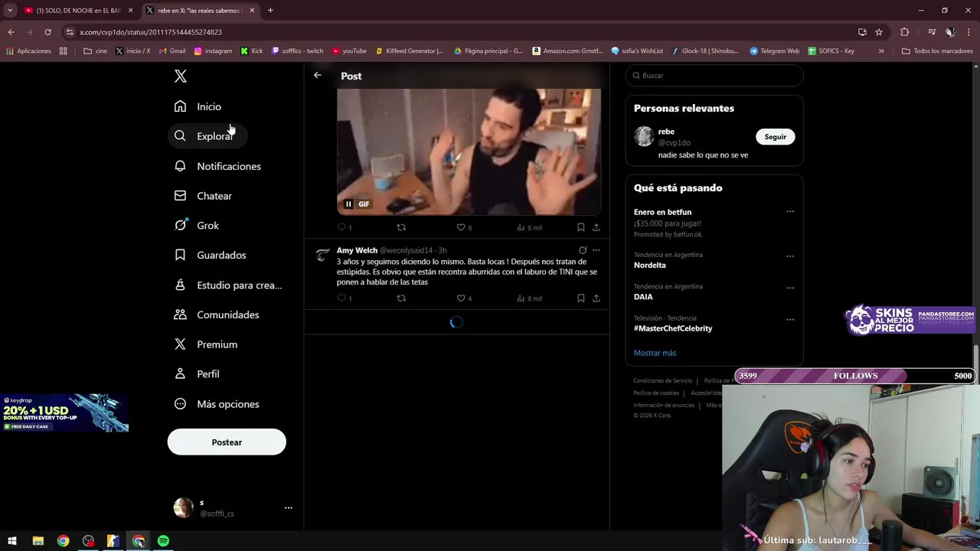
Task: Open Condiciones de Servicio link
Action: 662,381
